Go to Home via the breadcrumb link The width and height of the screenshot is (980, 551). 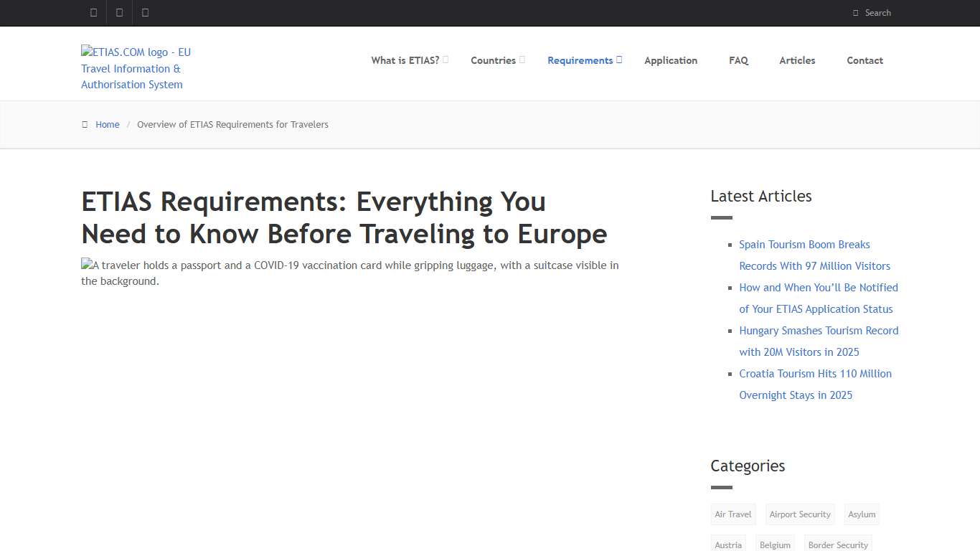pos(108,124)
